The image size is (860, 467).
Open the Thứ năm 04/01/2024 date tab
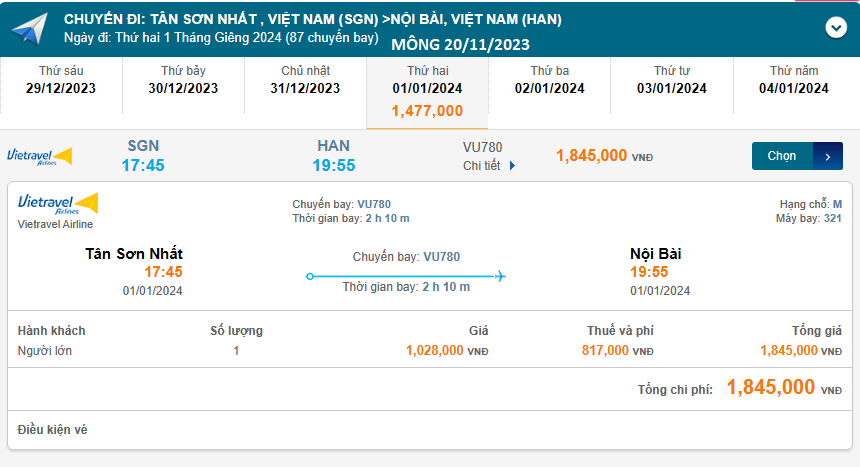tap(793, 80)
